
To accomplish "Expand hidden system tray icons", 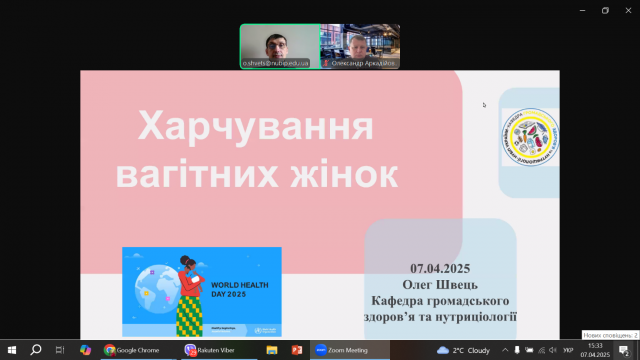I will click(505, 350).
